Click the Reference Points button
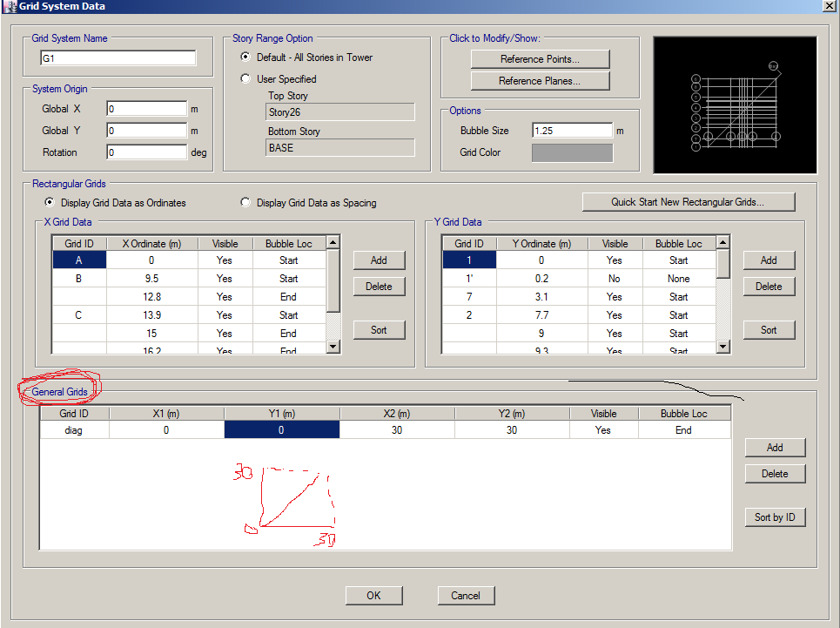Image resolution: width=840 pixels, height=628 pixels. [540, 59]
